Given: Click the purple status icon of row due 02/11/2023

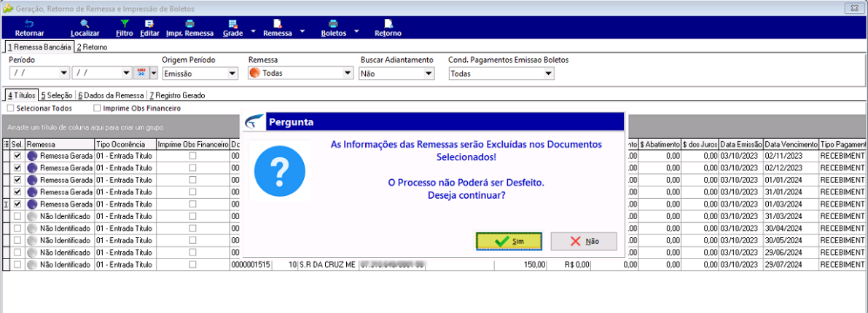Looking at the screenshot, I should click(31, 156).
